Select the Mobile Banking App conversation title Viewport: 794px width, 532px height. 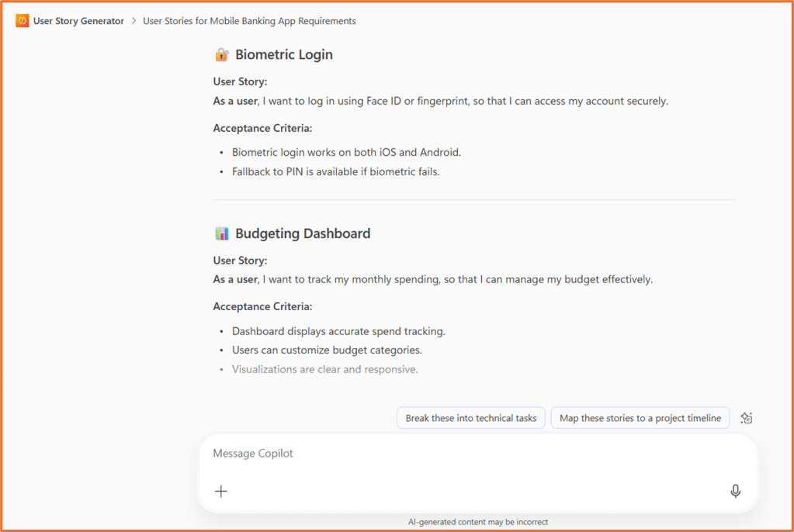pos(249,21)
